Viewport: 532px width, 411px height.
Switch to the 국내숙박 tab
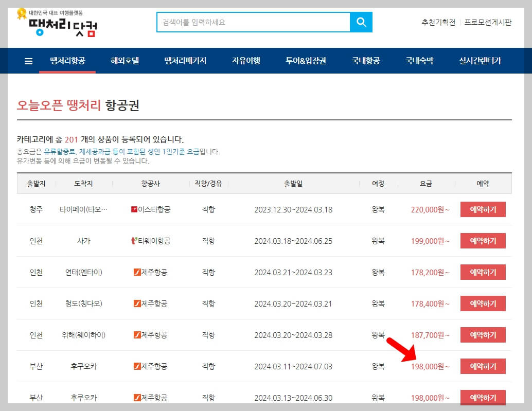point(421,60)
